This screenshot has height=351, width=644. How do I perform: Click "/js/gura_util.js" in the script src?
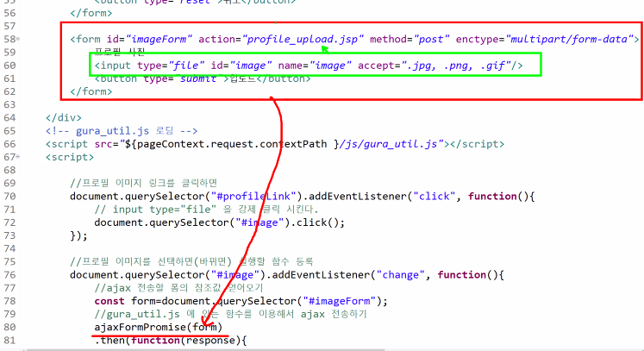coord(390,144)
